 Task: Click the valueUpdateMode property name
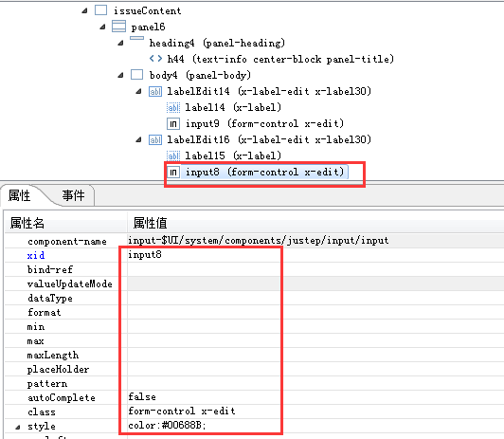point(70,284)
